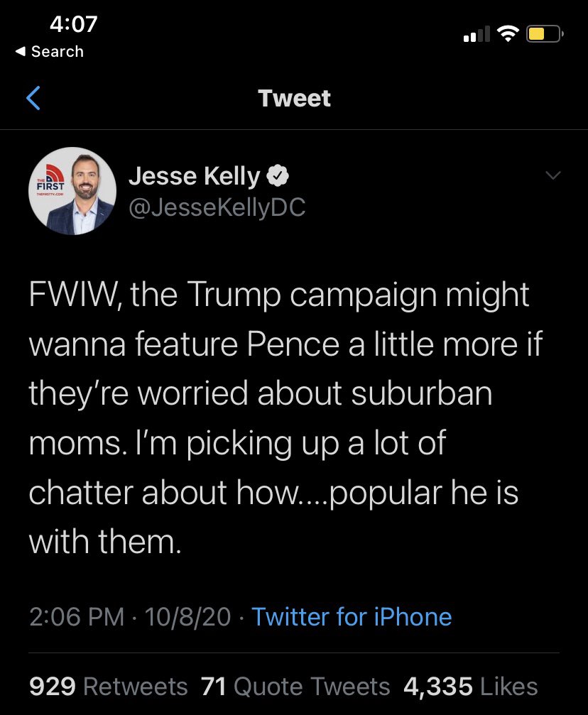Screen dimensions: 588x715
Task: Open the Twitter for iPhone source link
Action: [x=352, y=616]
